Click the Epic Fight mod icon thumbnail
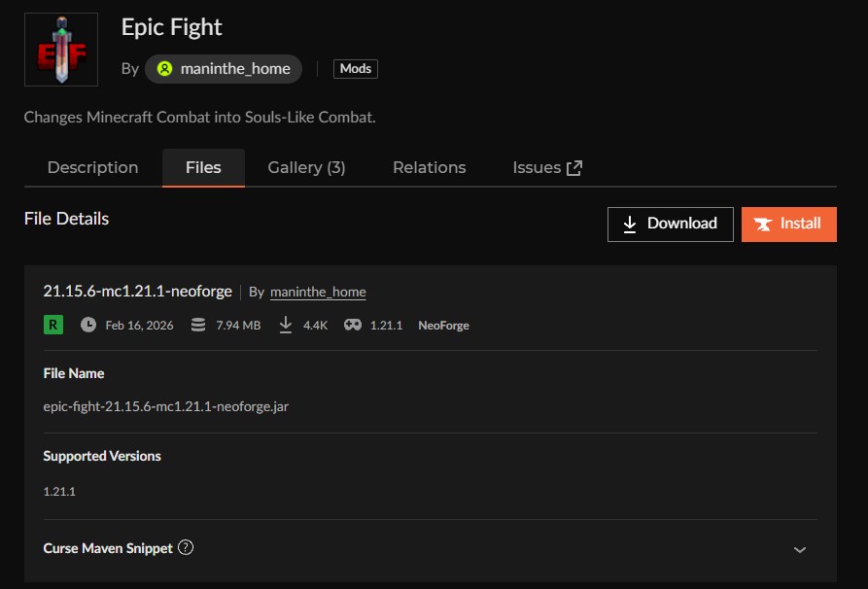 60,49
